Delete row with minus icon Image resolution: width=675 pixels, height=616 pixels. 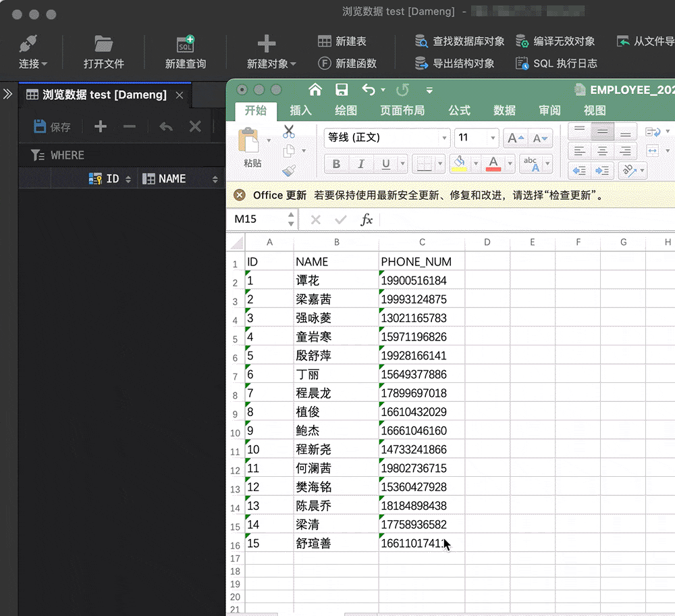(x=129, y=127)
